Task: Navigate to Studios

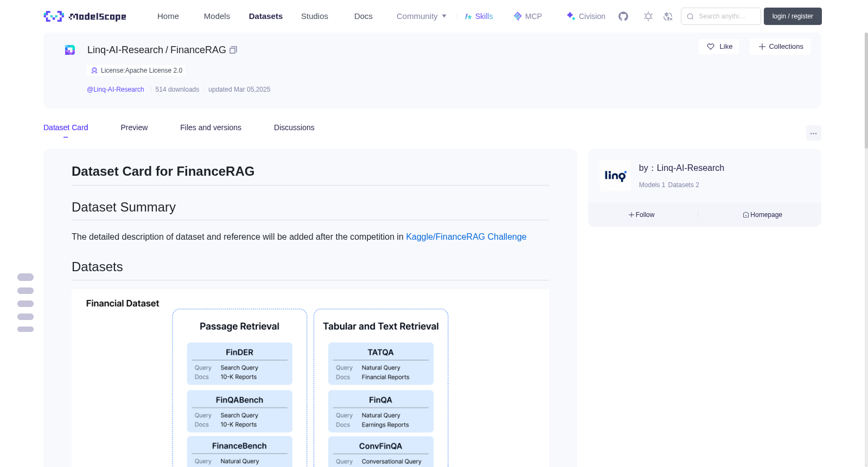Action: coord(315,16)
